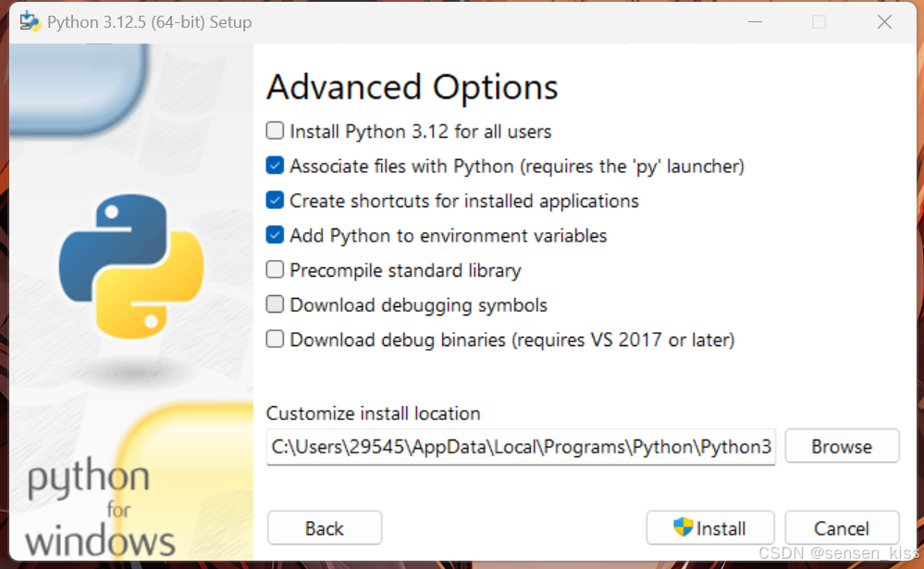
Task: Click the install location path field
Action: pyautogui.click(x=521, y=447)
